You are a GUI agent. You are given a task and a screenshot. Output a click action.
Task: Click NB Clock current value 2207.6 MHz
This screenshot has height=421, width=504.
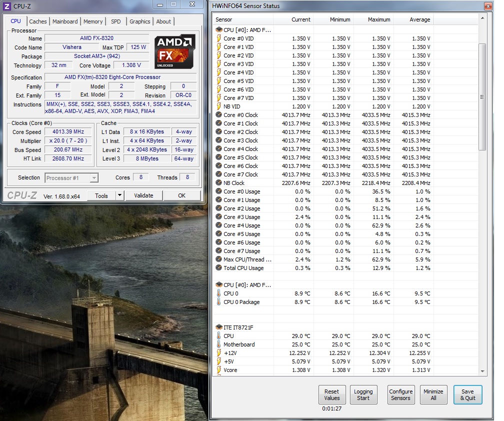pos(296,183)
